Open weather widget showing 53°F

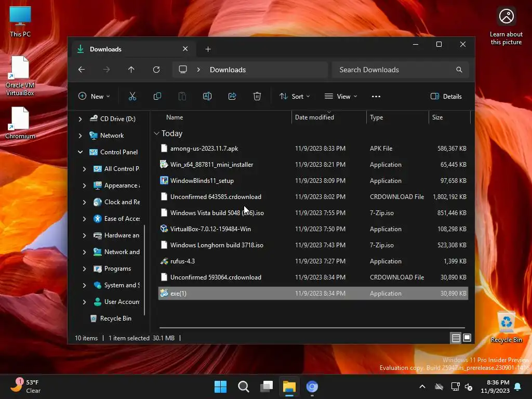coord(26,387)
